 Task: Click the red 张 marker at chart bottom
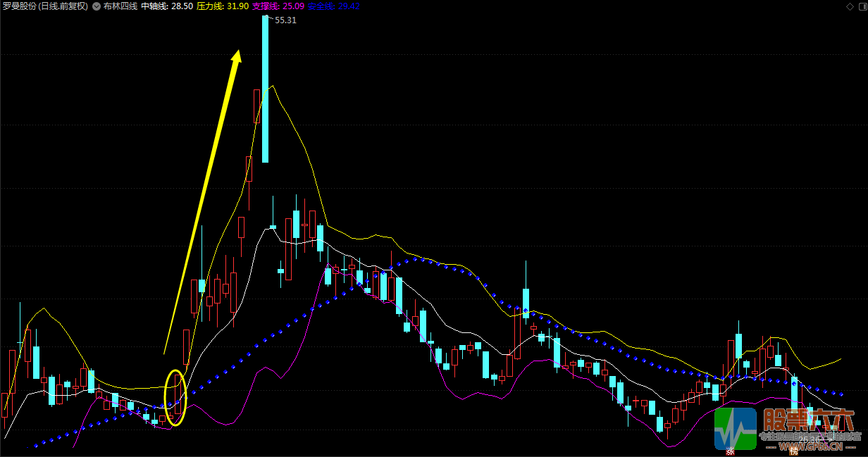pos(729,451)
